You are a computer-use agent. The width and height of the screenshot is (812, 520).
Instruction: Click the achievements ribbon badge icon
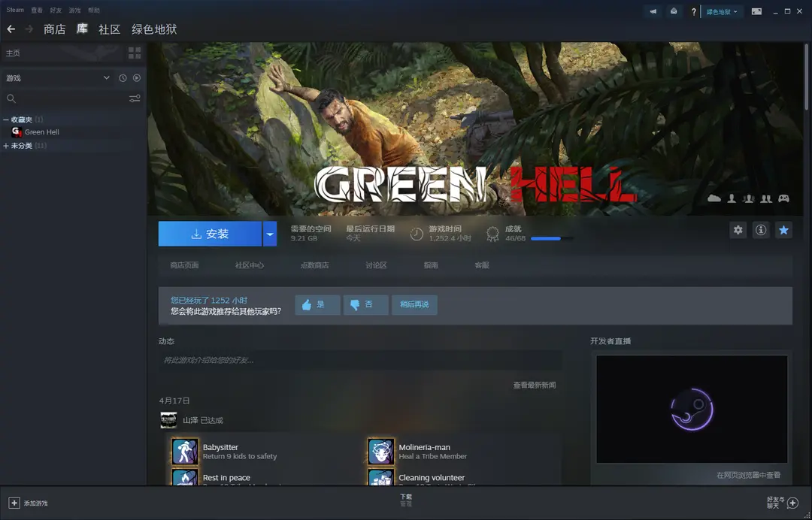(x=492, y=234)
